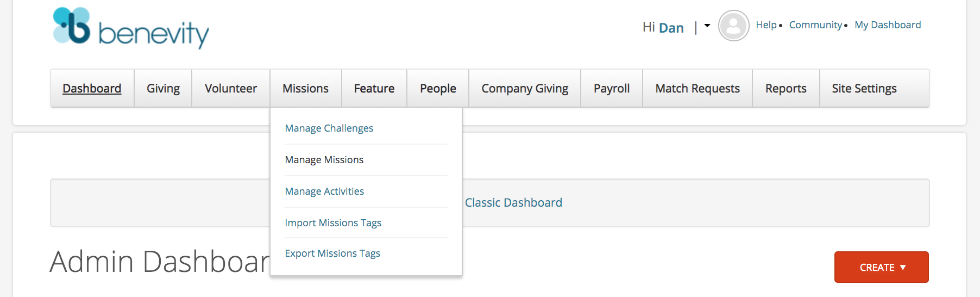Select Manage Challenges from the dropdown

pos(329,128)
